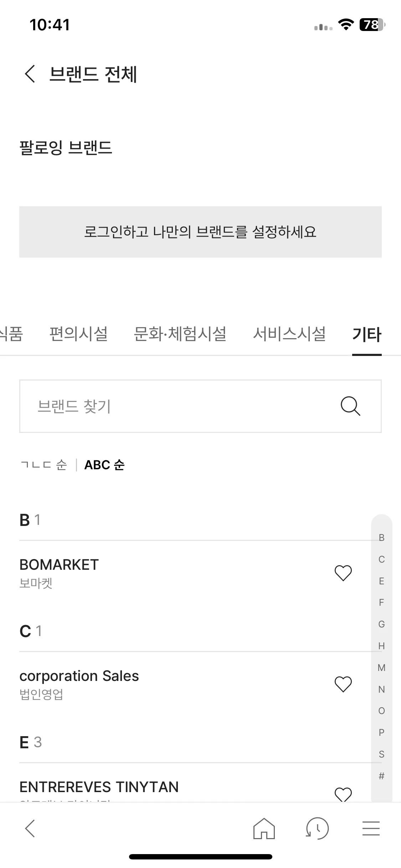Sort brands by ㄱㄴㄷ 순
Viewport: 401px width, 868px height.
point(44,465)
